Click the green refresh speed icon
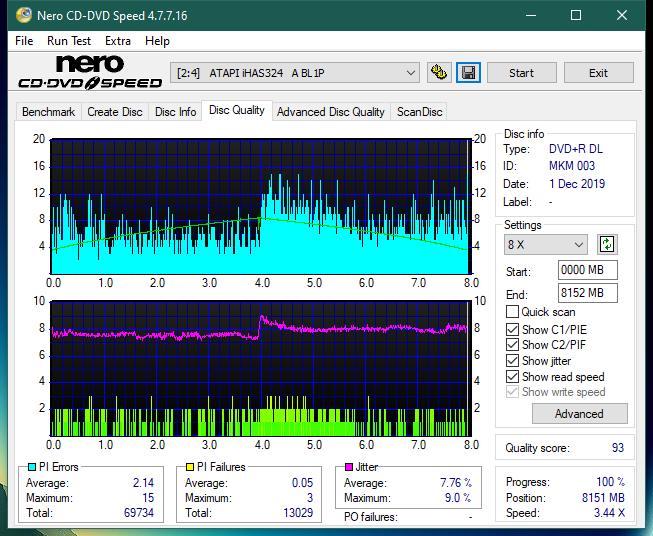653x536 pixels. click(x=606, y=244)
